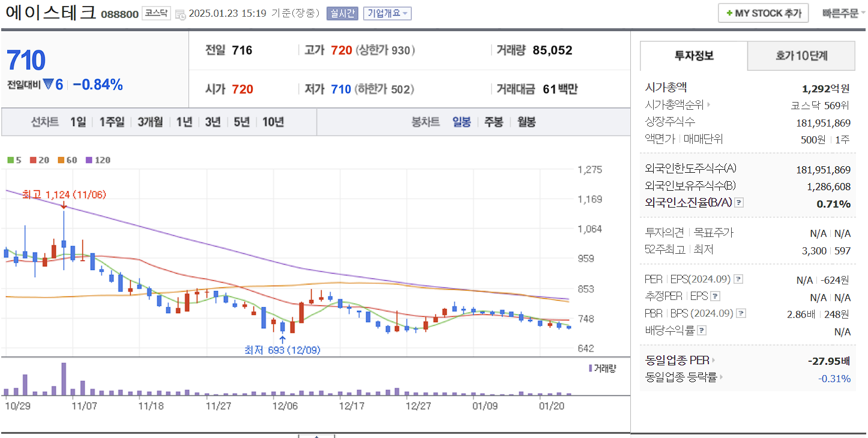868x438 pixels.
Task: Click the BPS (2024.09) help icon
Action: click(743, 313)
